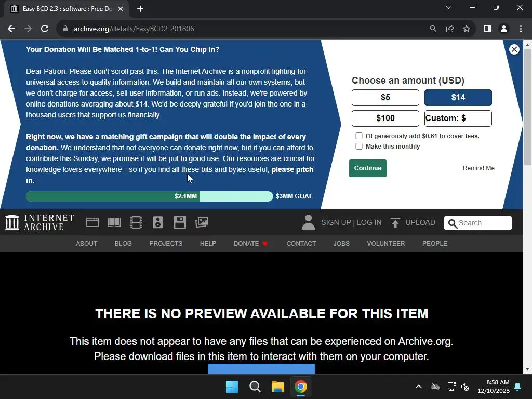Click the search magnifier in Archive search box
532x399 pixels.
pyautogui.click(x=453, y=223)
